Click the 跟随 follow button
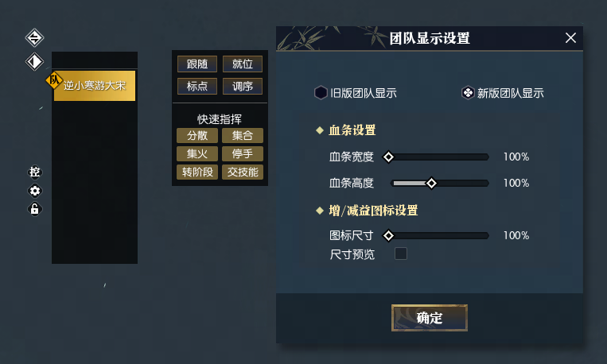 (196, 64)
